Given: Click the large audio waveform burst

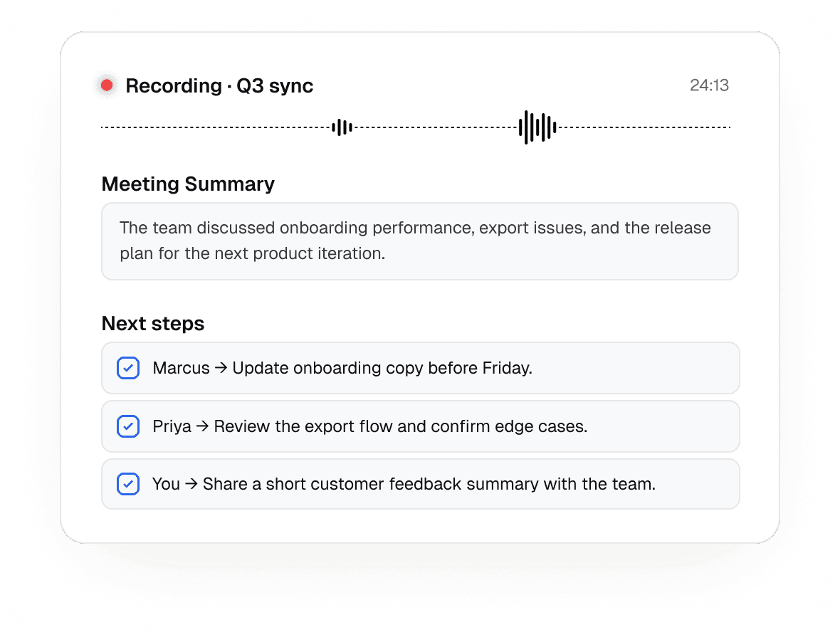Looking at the screenshot, I should coord(537,127).
